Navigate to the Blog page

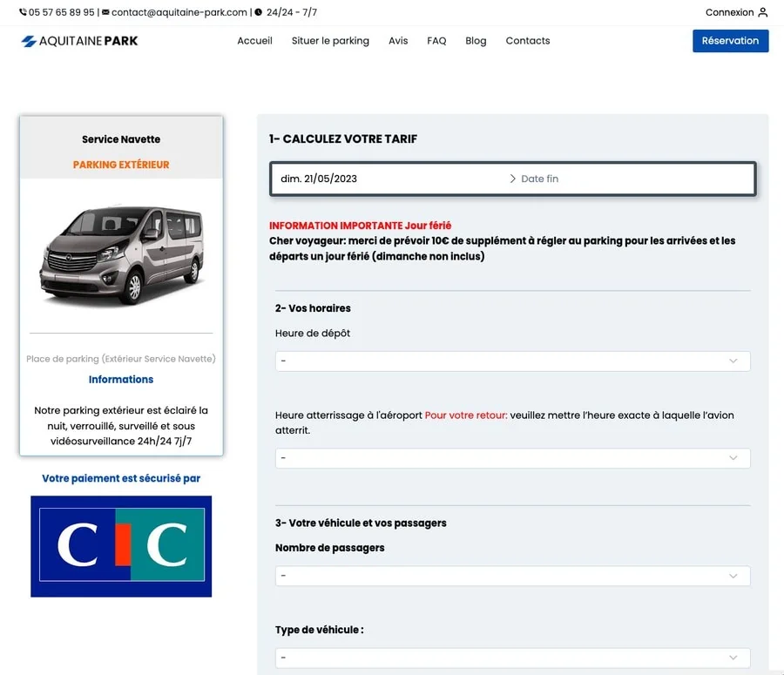pyautogui.click(x=476, y=41)
